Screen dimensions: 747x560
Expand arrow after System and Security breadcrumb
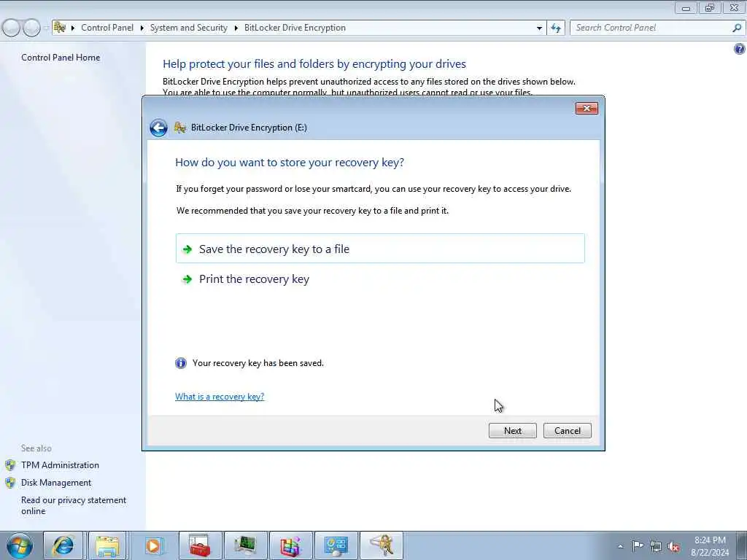point(236,28)
